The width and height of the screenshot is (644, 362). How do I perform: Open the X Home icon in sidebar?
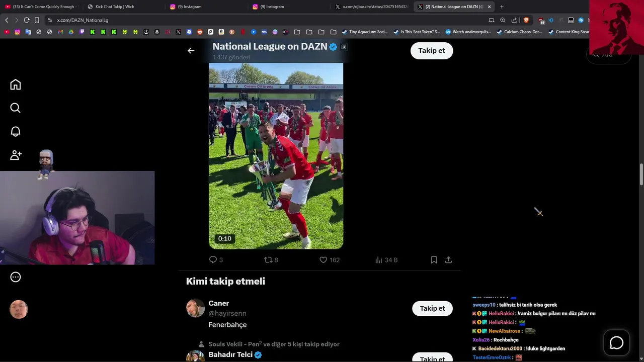[x=16, y=84]
